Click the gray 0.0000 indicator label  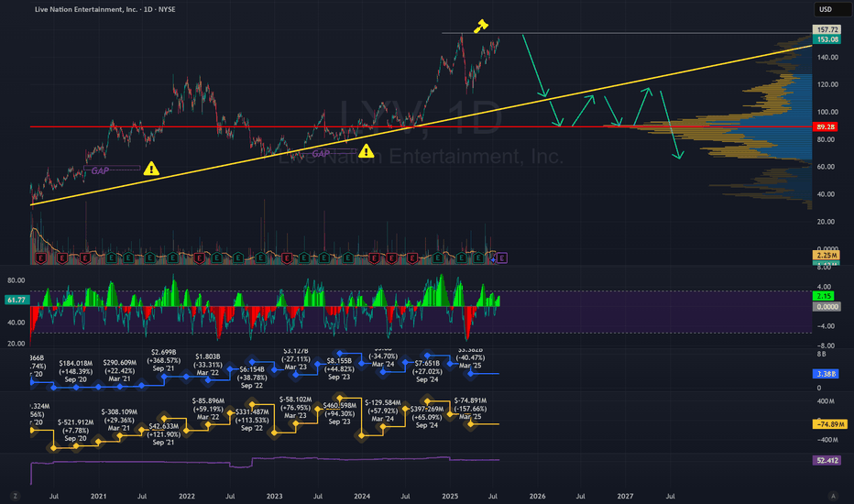point(827,307)
